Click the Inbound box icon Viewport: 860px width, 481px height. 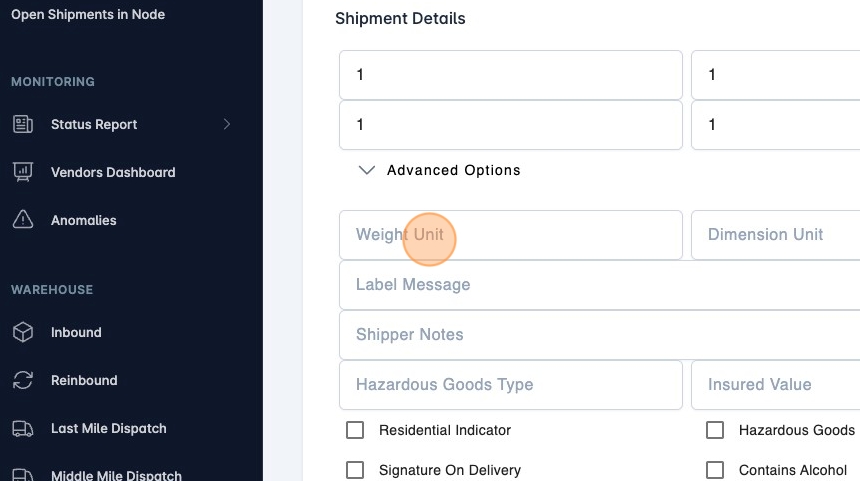(x=22, y=332)
